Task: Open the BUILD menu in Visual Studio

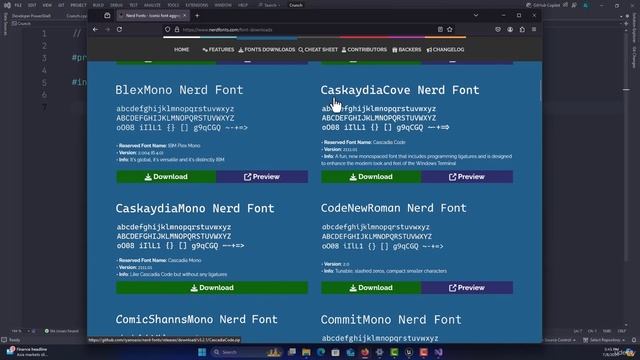Action: 98,5
